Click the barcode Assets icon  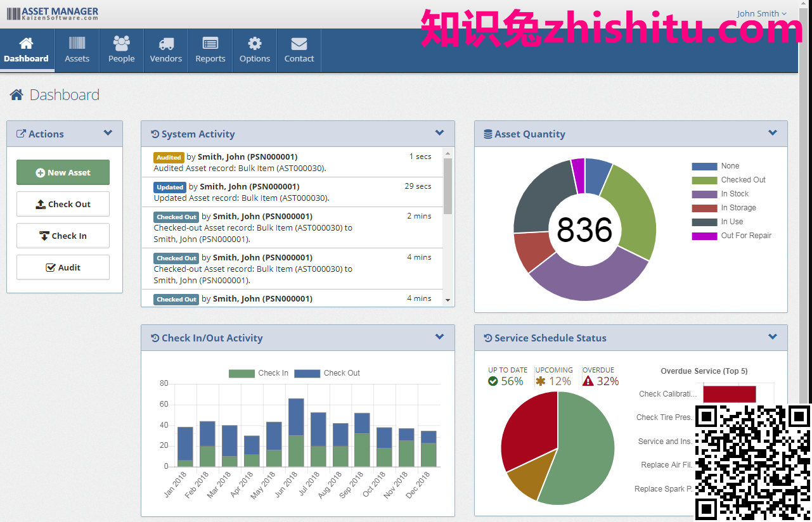tap(77, 43)
